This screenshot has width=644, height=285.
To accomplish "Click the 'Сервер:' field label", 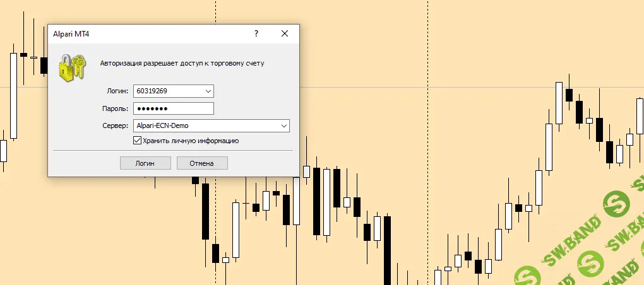I will pos(115,125).
